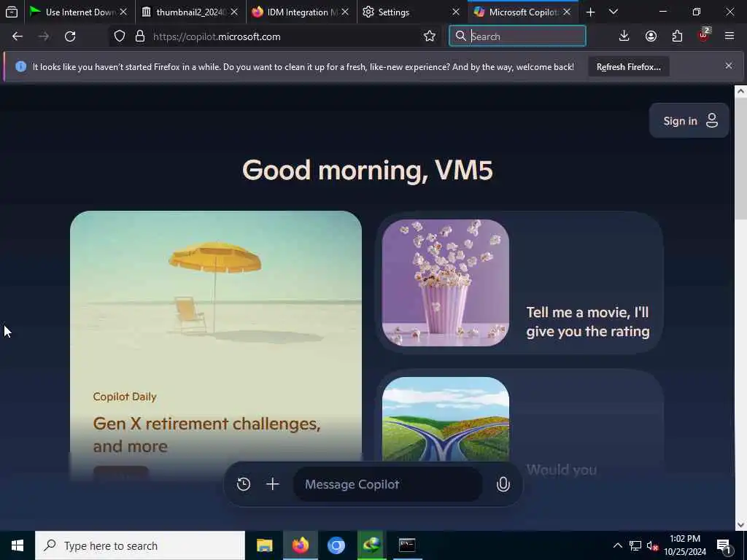Open a new tab with the plus button
Viewport: 747px width, 560px height.
(x=590, y=12)
